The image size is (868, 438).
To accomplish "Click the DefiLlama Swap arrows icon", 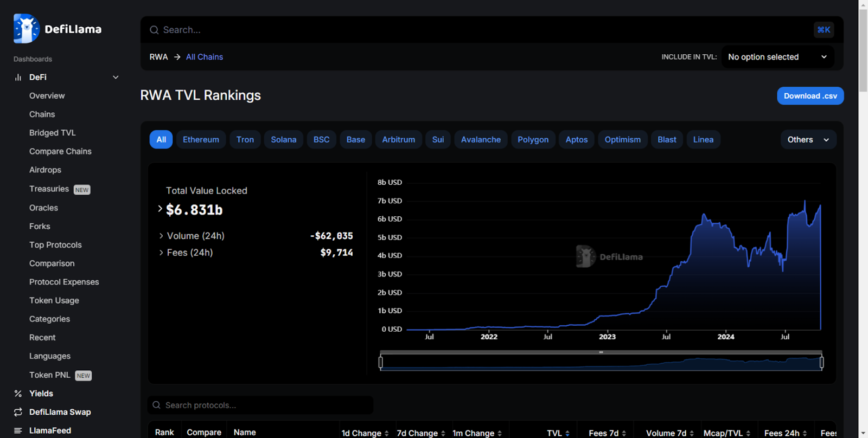I will pyautogui.click(x=18, y=412).
